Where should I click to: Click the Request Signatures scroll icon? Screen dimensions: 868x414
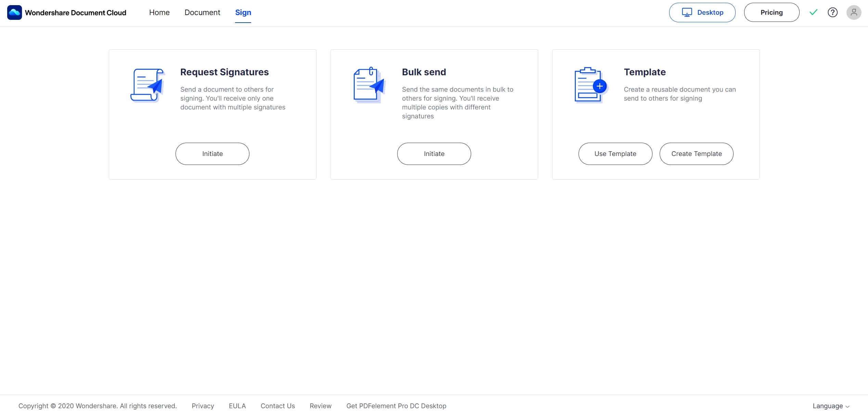tap(147, 85)
